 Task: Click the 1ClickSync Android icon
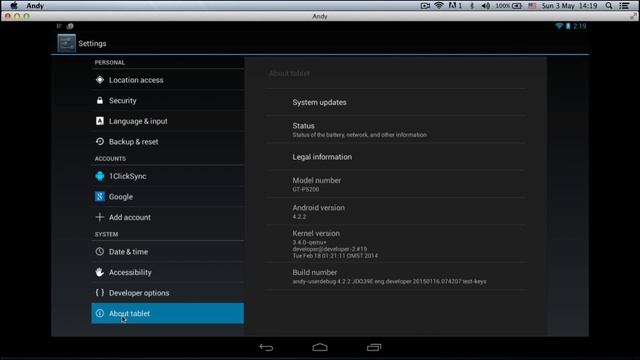pyautogui.click(x=100, y=176)
